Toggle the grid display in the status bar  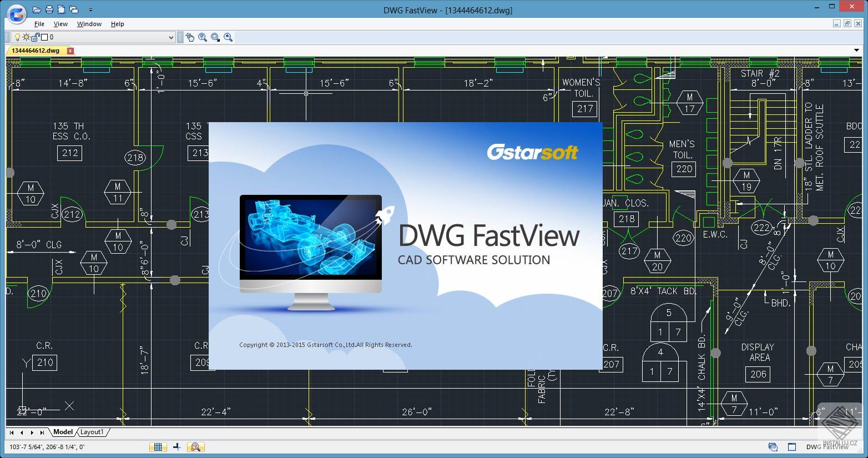(x=159, y=447)
